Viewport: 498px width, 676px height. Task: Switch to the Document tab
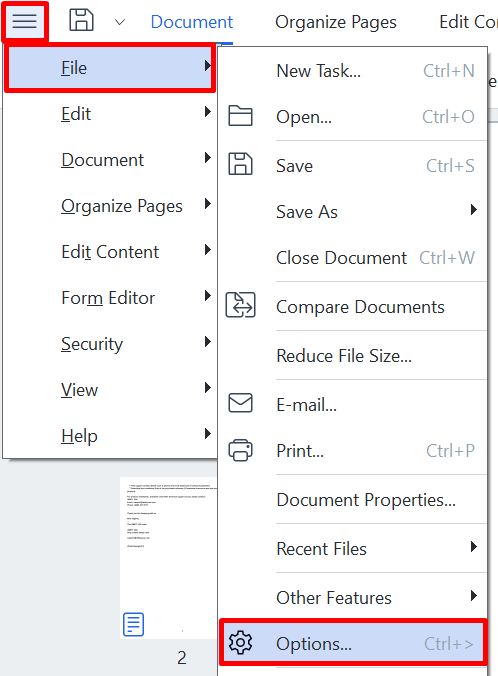(191, 22)
